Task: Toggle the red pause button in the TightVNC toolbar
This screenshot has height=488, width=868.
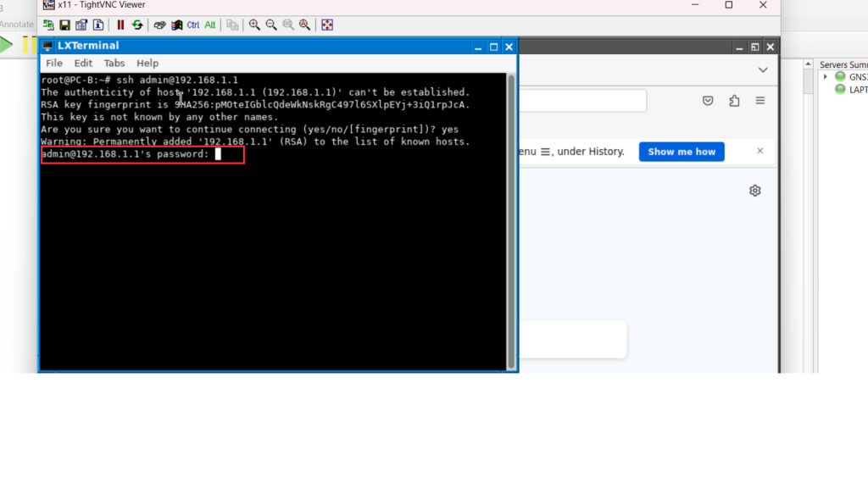Action: [x=120, y=25]
